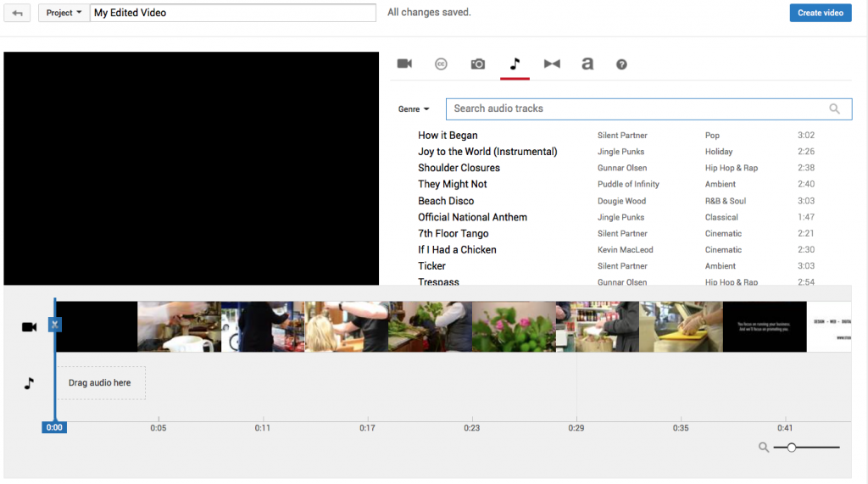Image resolution: width=868 pixels, height=484 pixels.
Task: Open the Project dropdown menu
Action: pos(64,13)
